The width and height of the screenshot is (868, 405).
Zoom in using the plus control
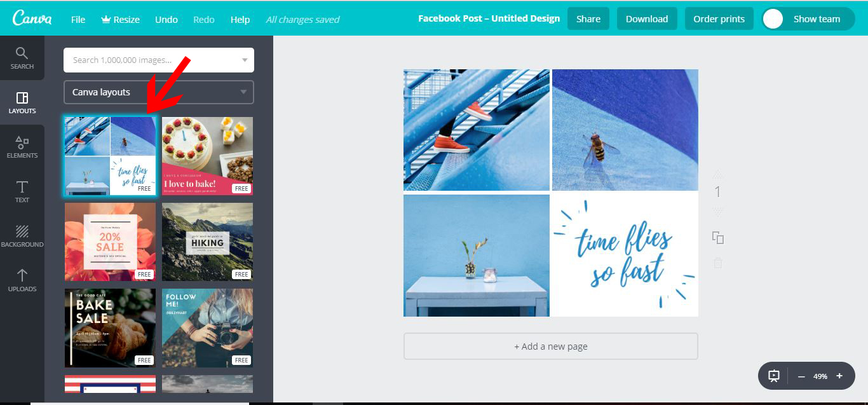point(840,376)
